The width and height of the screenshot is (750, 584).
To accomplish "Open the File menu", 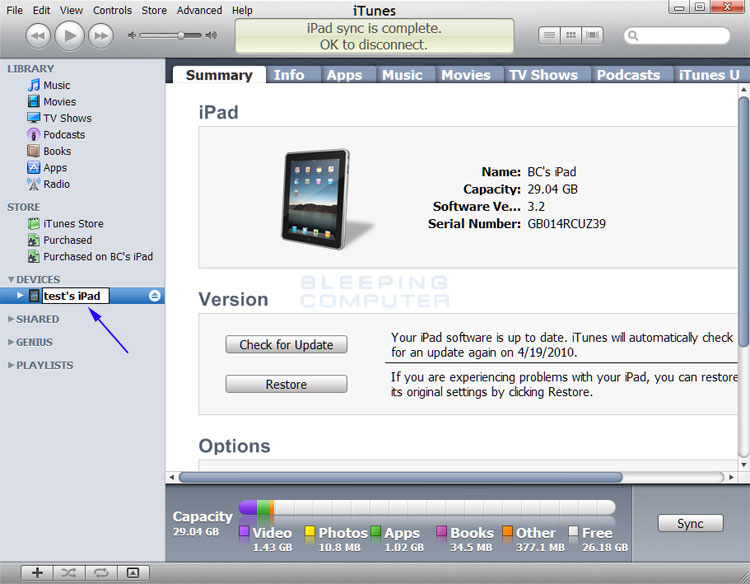I will click(14, 10).
